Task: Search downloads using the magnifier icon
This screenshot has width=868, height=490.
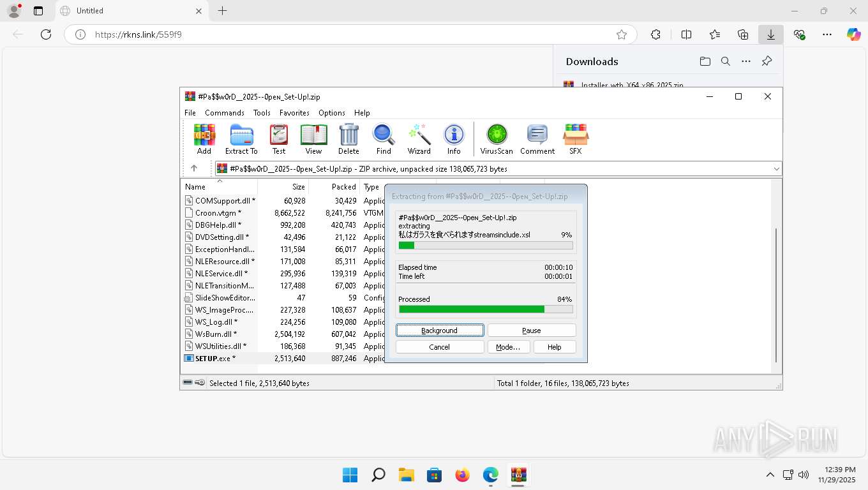Action: pyautogui.click(x=725, y=61)
